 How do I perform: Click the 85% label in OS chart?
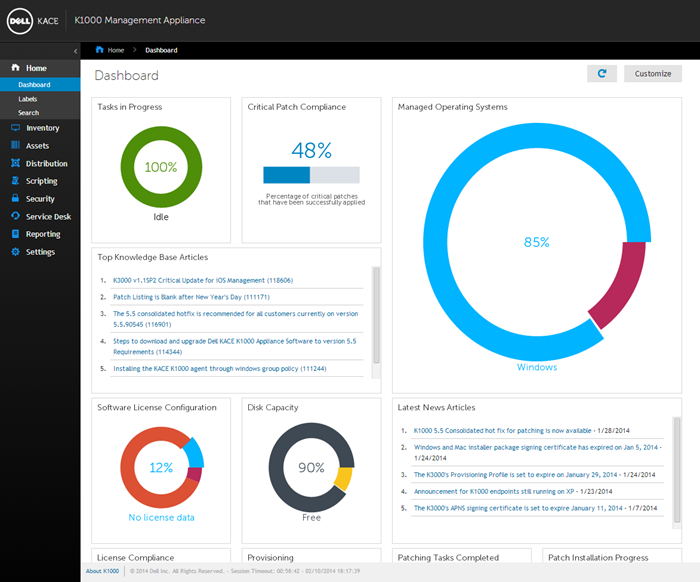[x=537, y=242]
